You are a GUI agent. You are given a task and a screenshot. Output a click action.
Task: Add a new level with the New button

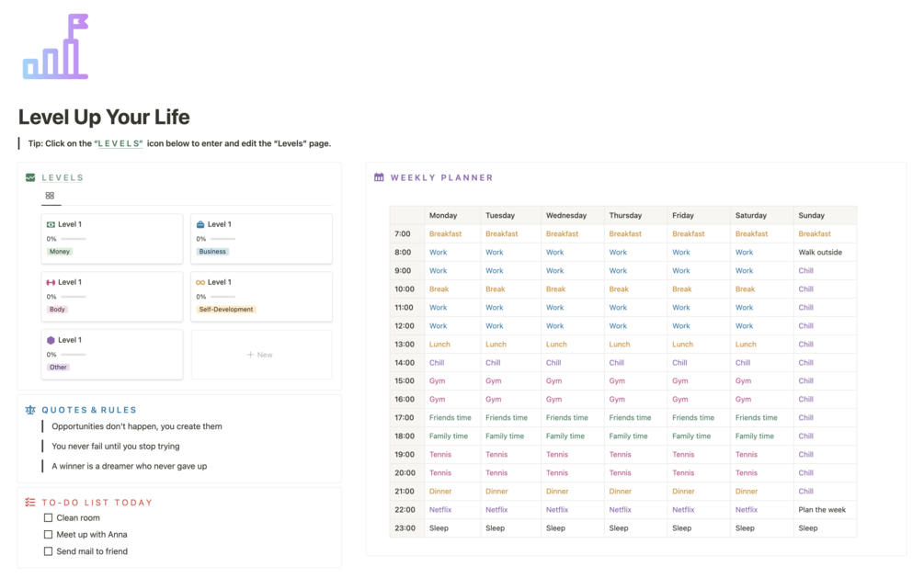[x=260, y=355]
